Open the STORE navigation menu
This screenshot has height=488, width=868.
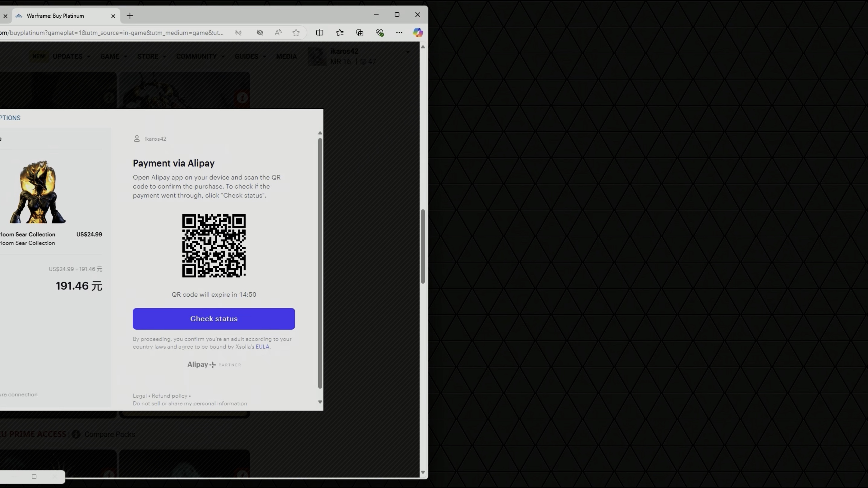tap(152, 56)
